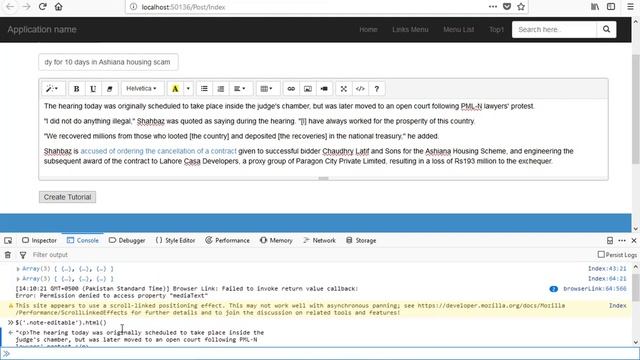Toggle responsive design mode icon in devtools

tap(610, 240)
